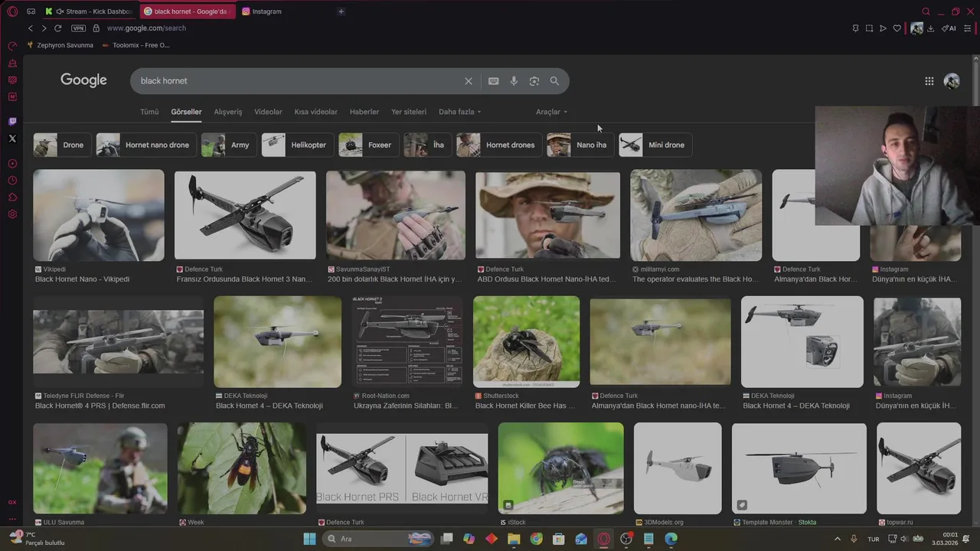Open Google apps grid
Viewport: 980px width, 551px height.
click(929, 81)
